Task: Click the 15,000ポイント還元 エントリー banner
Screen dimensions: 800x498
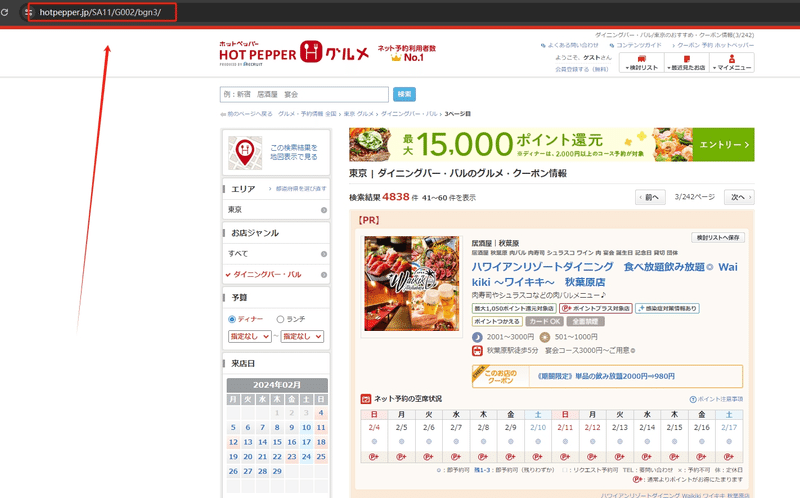Action: [552, 145]
